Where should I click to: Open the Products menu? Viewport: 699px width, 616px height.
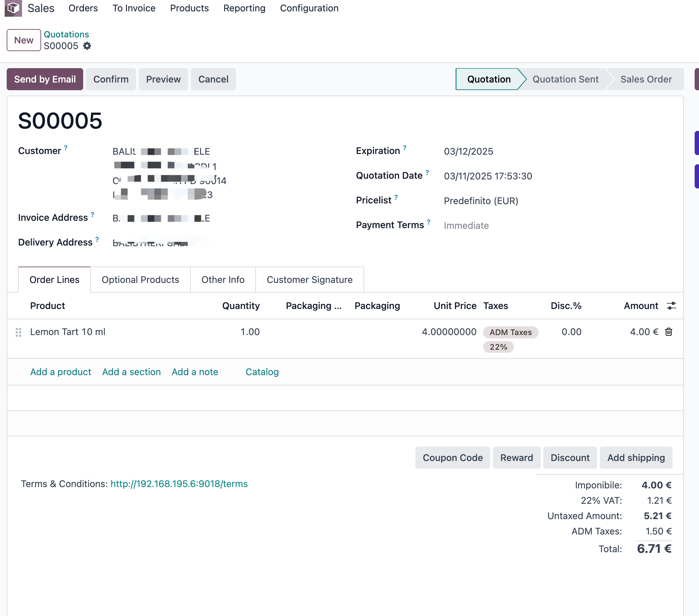(189, 8)
